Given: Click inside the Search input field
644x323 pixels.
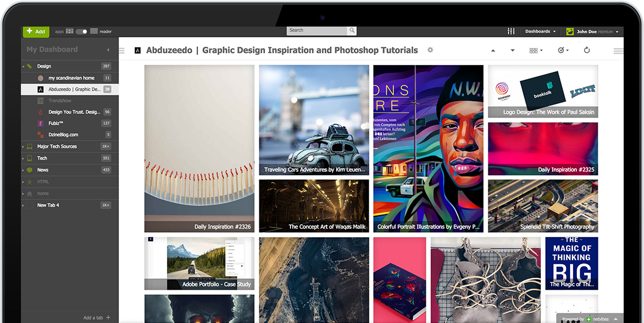Looking at the screenshot, I should click(317, 30).
